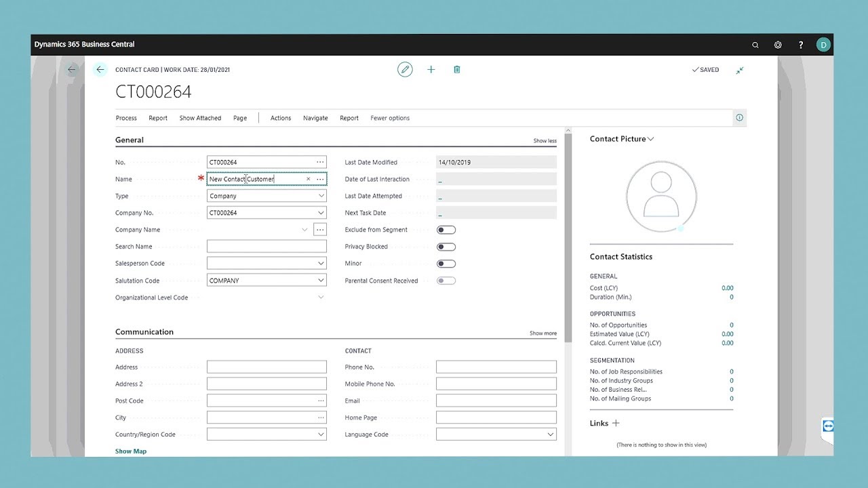Image resolution: width=868 pixels, height=488 pixels.
Task: Click Fewer options
Action: (x=390, y=118)
